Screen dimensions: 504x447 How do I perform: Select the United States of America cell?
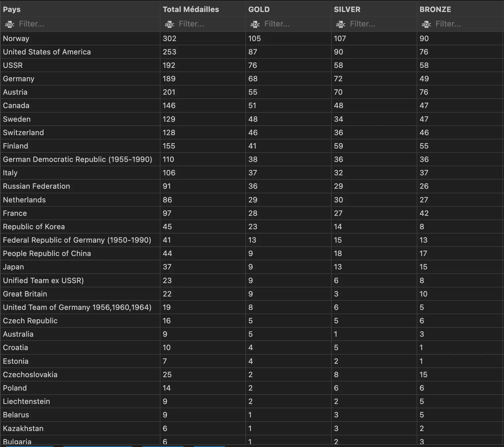coord(80,52)
